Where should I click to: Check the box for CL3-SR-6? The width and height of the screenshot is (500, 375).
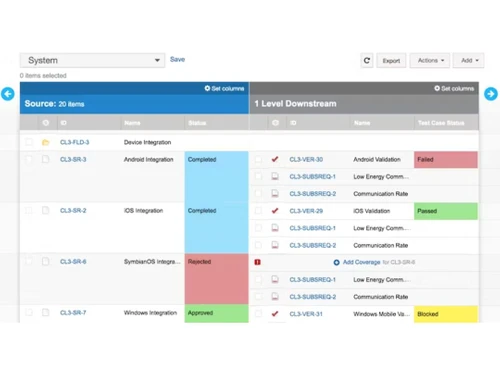pos(29,261)
